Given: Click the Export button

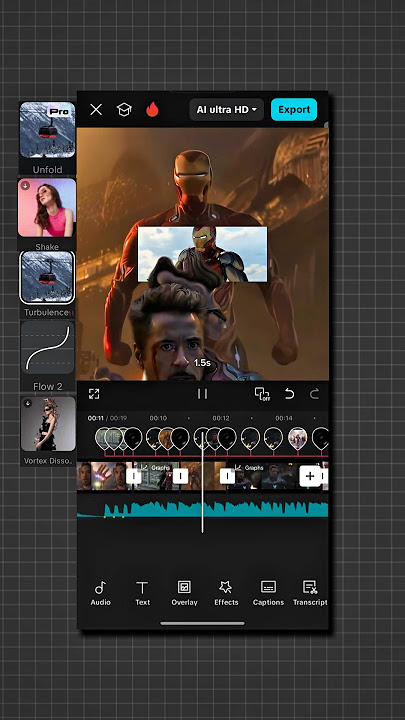Looking at the screenshot, I should (x=294, y=110).
